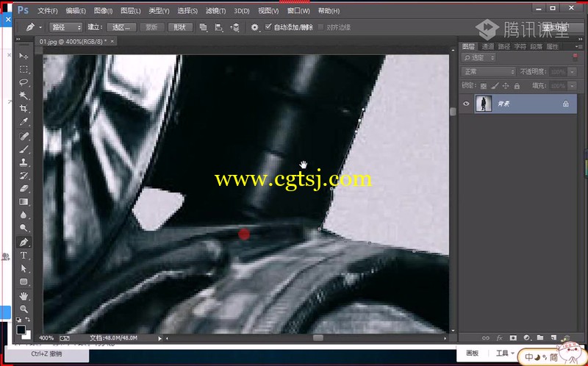Image resolution: width=588 pixels, height=366 pixels.
Task: Switch to the 路径 panel tab
Action: tap(504, 46)
